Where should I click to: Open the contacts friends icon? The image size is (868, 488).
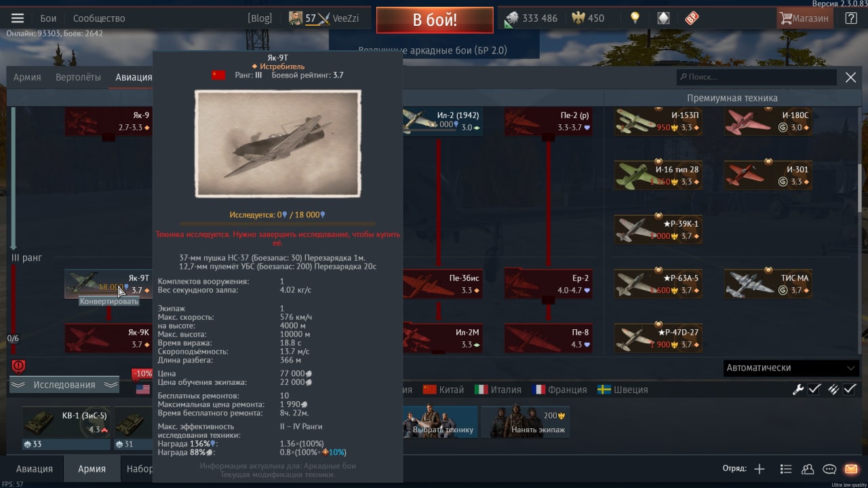coord(808,469)
